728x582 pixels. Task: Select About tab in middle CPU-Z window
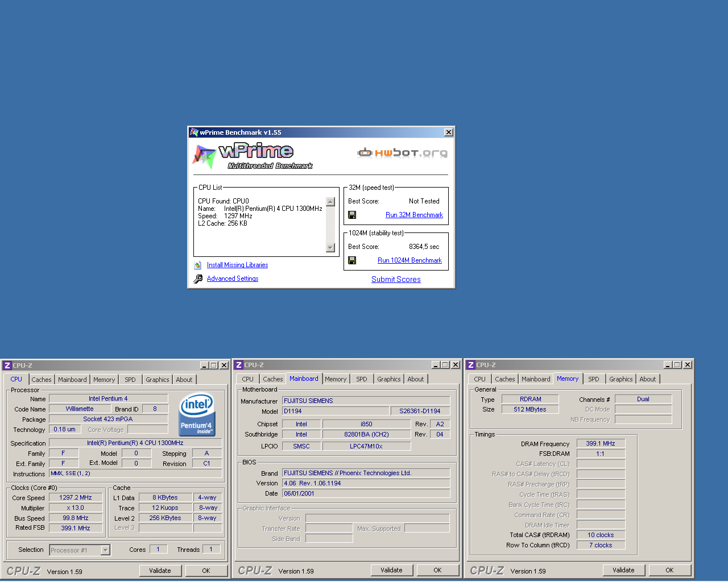[416, 379]
